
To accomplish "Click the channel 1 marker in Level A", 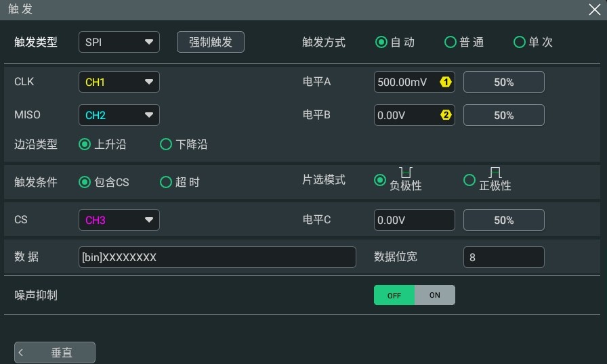I will click(x=446, y=82).
